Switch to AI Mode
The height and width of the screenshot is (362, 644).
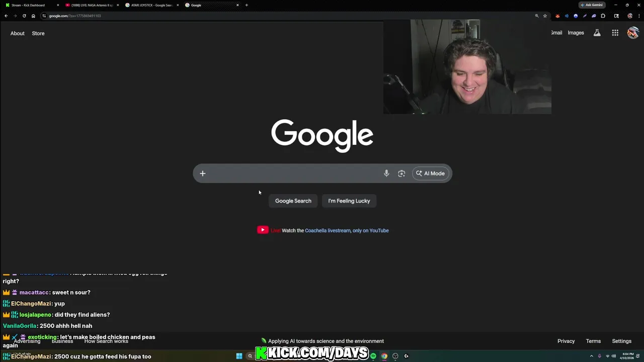coord(431,173)
